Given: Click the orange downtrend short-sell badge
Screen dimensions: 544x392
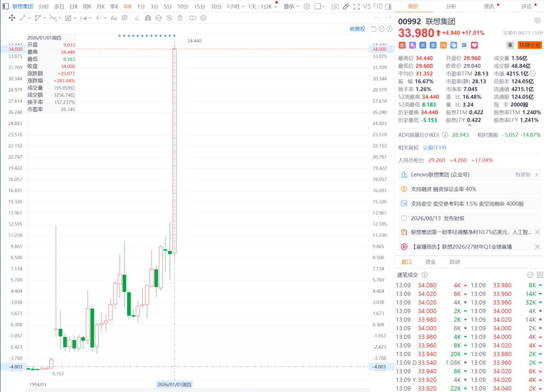Looking at the screenshot, I should (x=443, y=45).
